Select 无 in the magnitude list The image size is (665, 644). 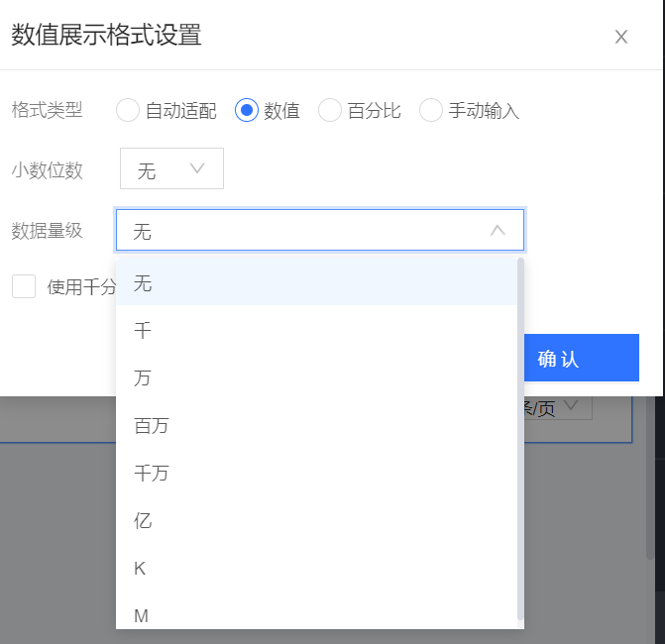pos(143,283)
